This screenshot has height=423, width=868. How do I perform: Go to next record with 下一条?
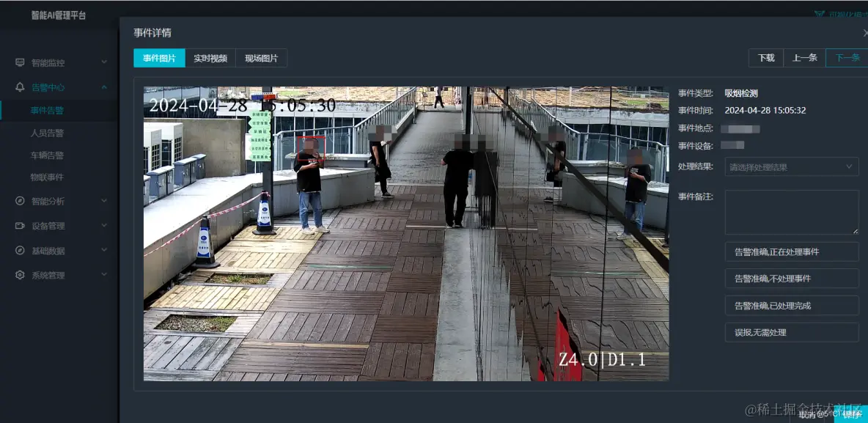tap(847, 58)
